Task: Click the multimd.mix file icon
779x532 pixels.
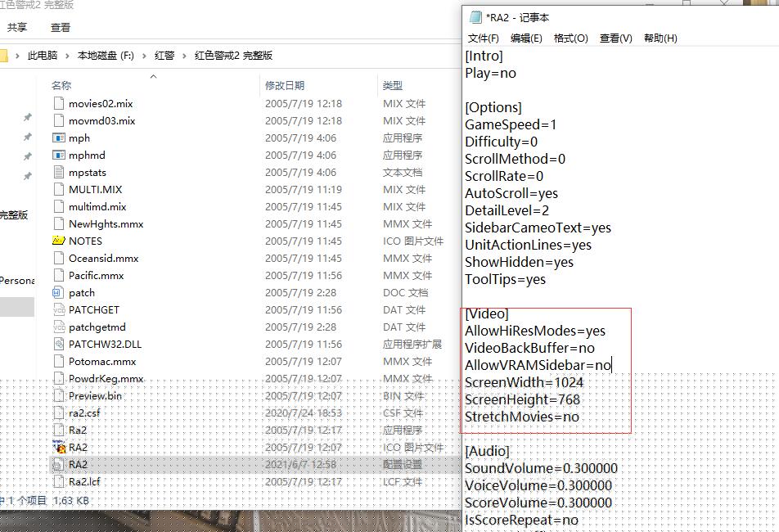Action: click(59, 206)
